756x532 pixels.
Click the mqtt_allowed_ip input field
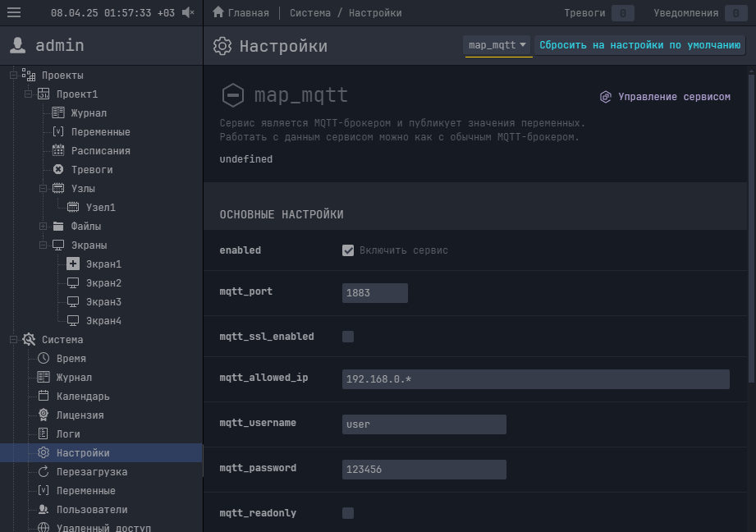coord(535,379)
